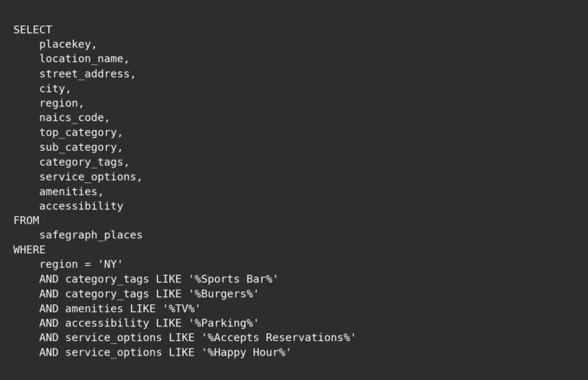Click the street_address column name
The height and width of the screenshot is (380, 588).
[84, 74]
